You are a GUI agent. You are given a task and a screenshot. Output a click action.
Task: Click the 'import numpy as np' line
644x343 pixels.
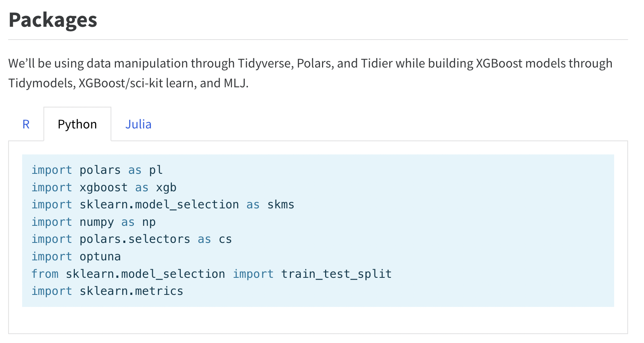coord(93,222)
